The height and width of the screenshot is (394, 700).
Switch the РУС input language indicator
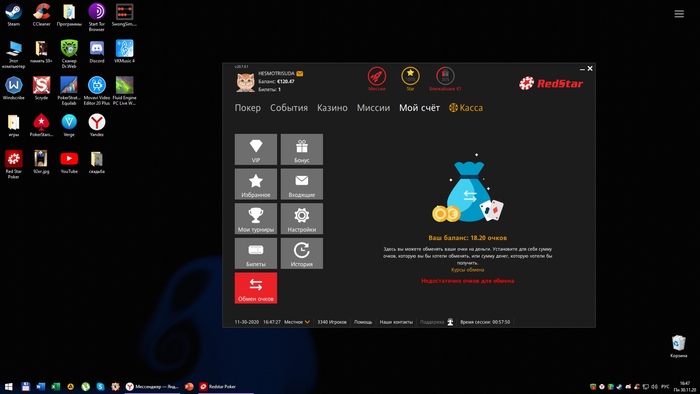coord(665,386)
